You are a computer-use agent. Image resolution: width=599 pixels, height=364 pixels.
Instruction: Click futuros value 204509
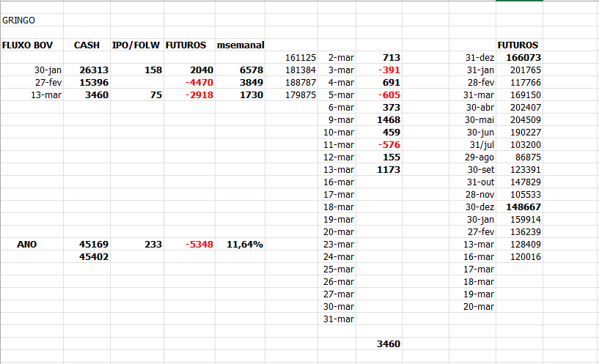520,120
